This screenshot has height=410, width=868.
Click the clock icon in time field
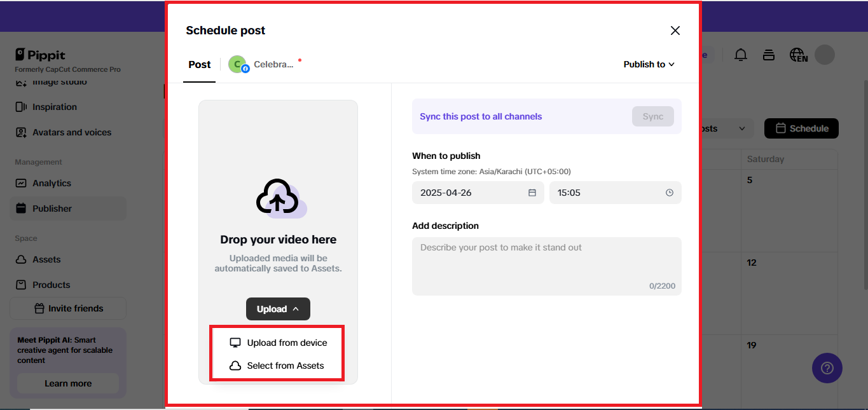(x=669, y=193)
